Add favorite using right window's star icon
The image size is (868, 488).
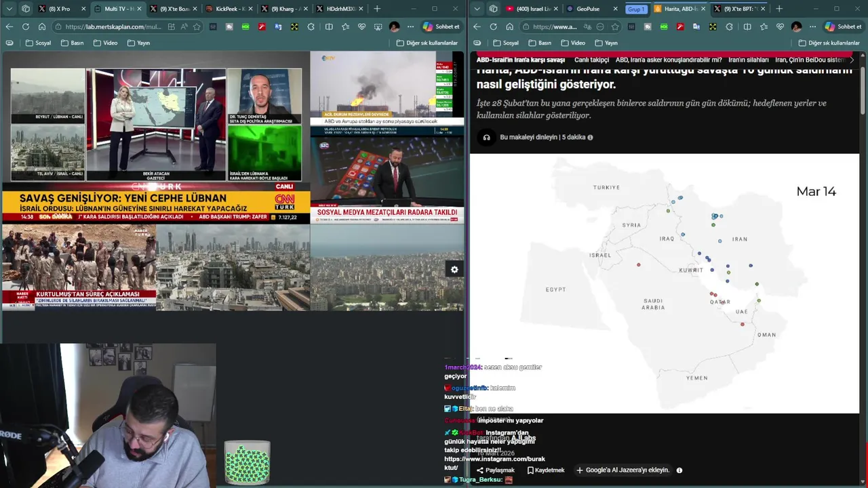pos(615,26)
